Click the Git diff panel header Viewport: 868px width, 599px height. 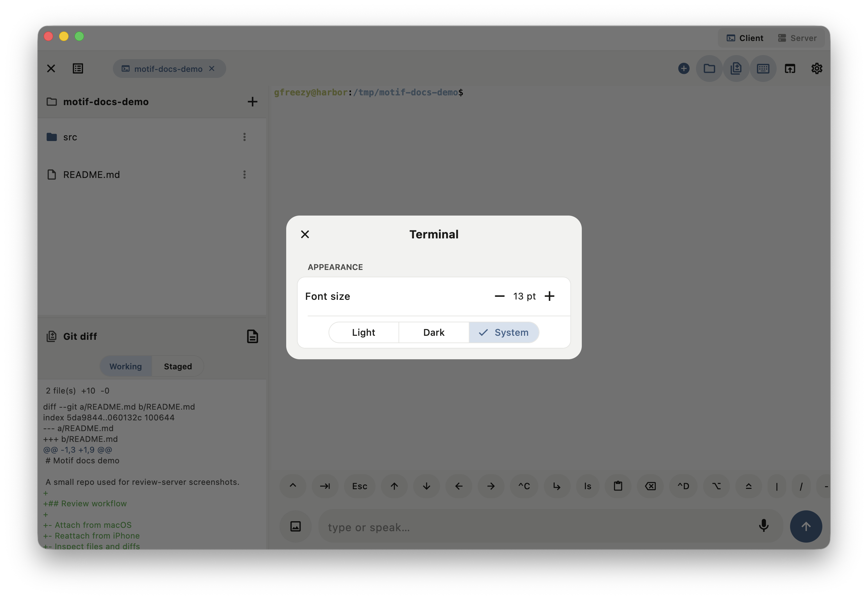coord(152,336)
